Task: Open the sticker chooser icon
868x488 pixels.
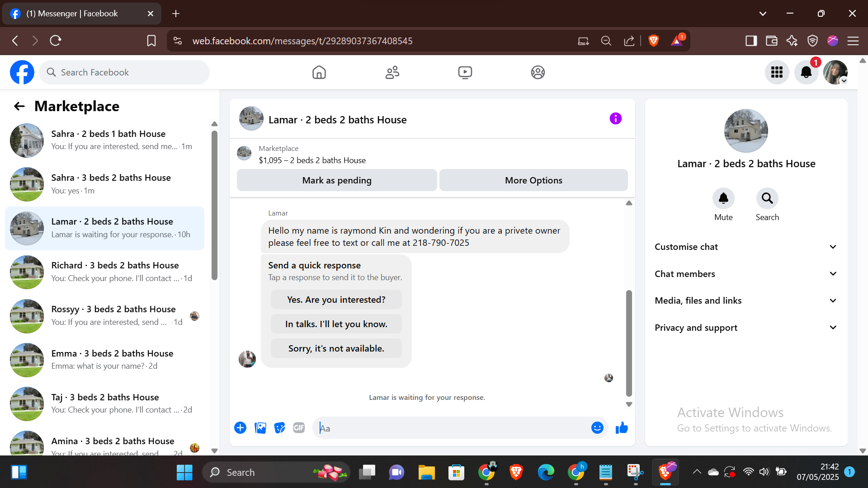Action: [279, 428]
